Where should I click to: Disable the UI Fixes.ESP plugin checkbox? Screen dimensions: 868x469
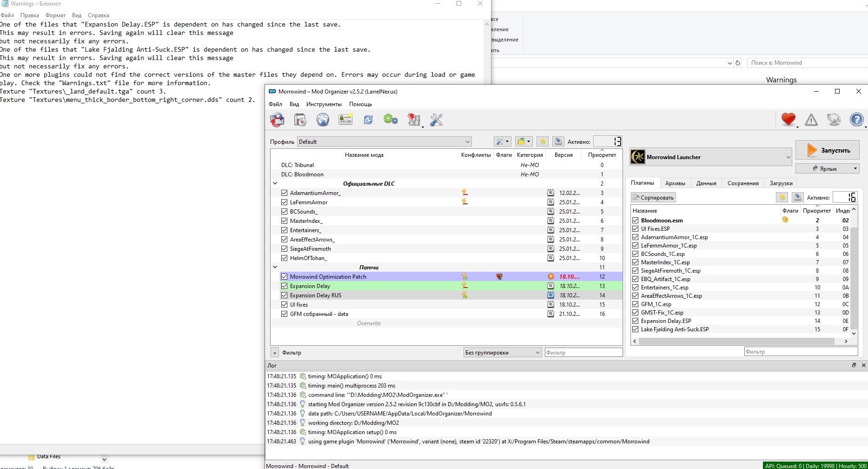[636, 228]
